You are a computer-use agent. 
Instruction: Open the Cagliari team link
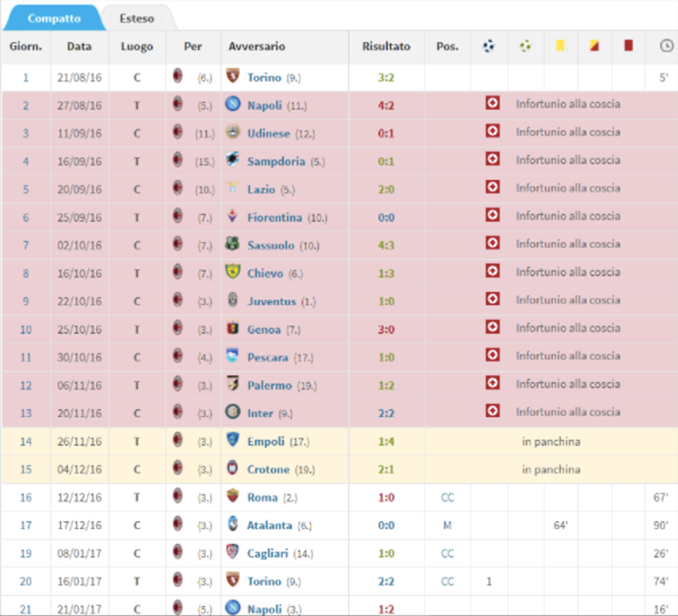268,553
